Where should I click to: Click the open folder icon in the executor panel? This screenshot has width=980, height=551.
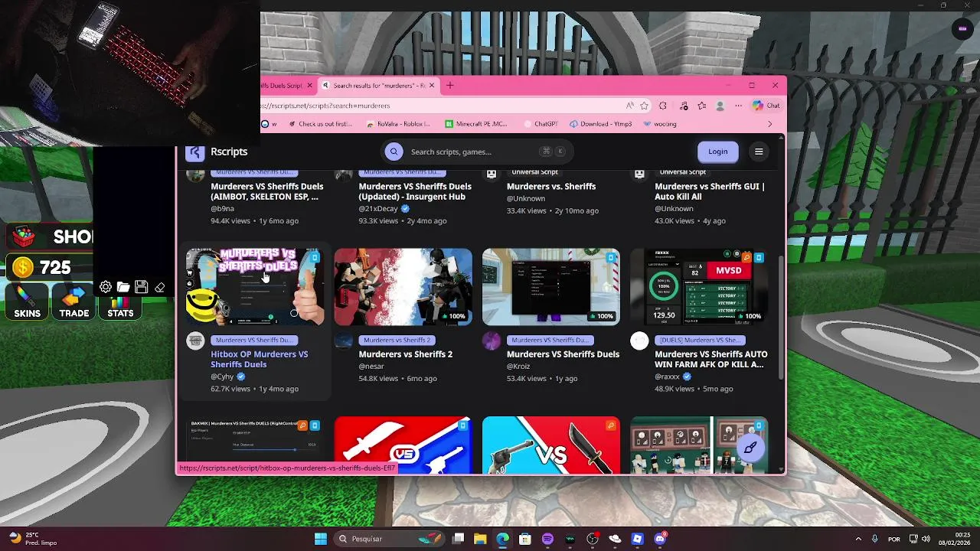click(x=123, y=287)
